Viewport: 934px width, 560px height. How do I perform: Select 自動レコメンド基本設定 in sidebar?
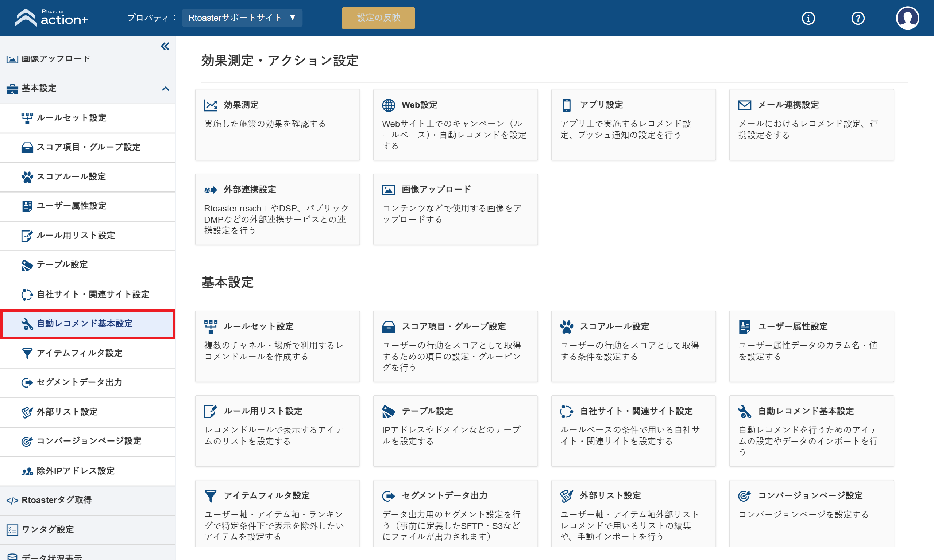coord(88,324)
